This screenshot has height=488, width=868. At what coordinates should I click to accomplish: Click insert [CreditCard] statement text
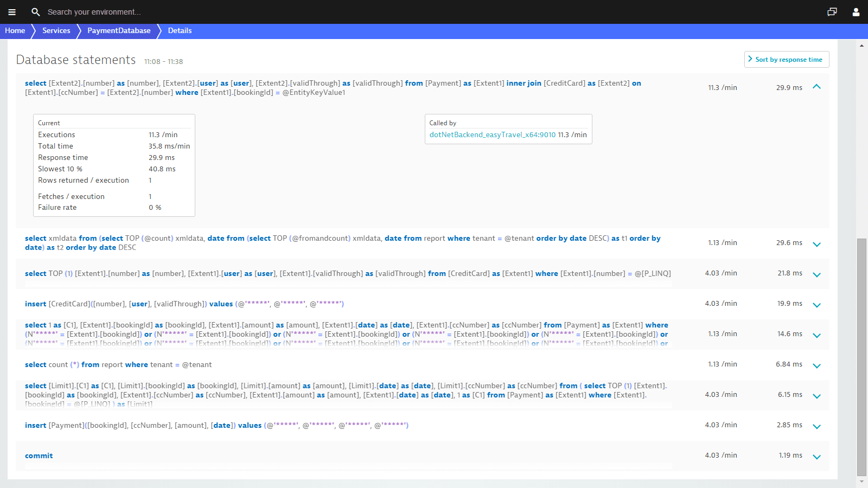(184, 304)
